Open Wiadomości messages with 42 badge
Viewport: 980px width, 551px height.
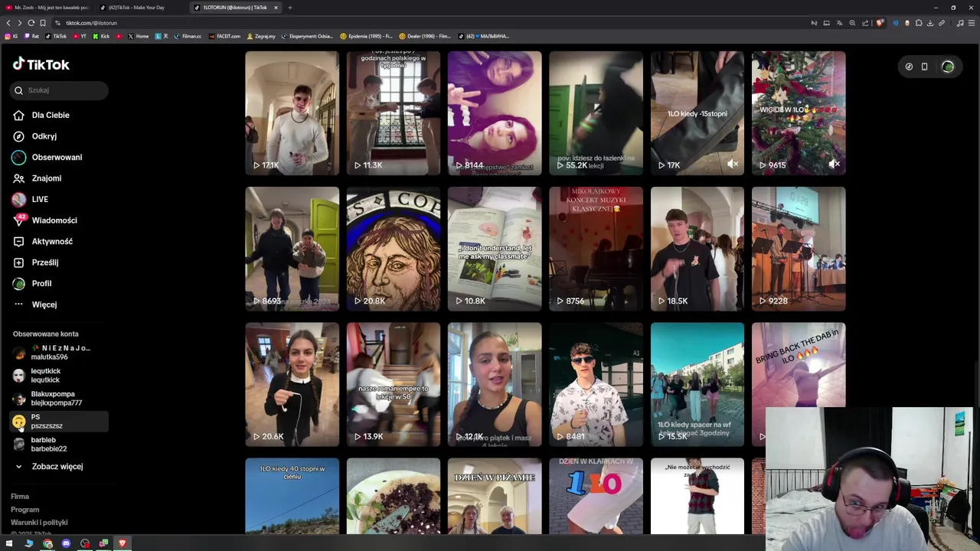54,220
